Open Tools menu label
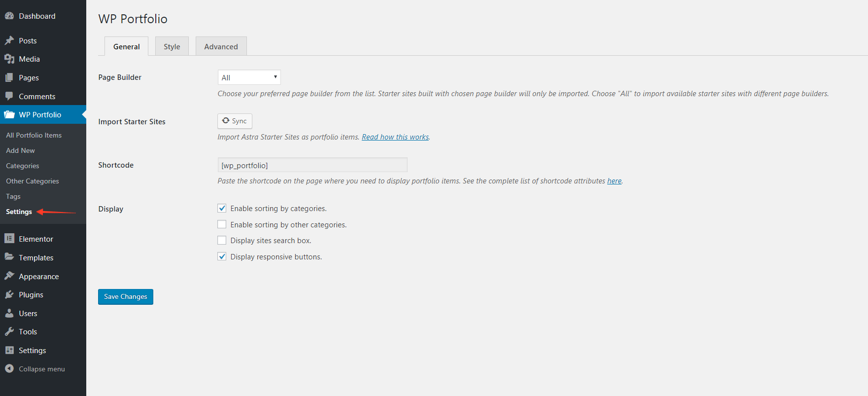Viewport: 868px width, 396px height. 28,332
